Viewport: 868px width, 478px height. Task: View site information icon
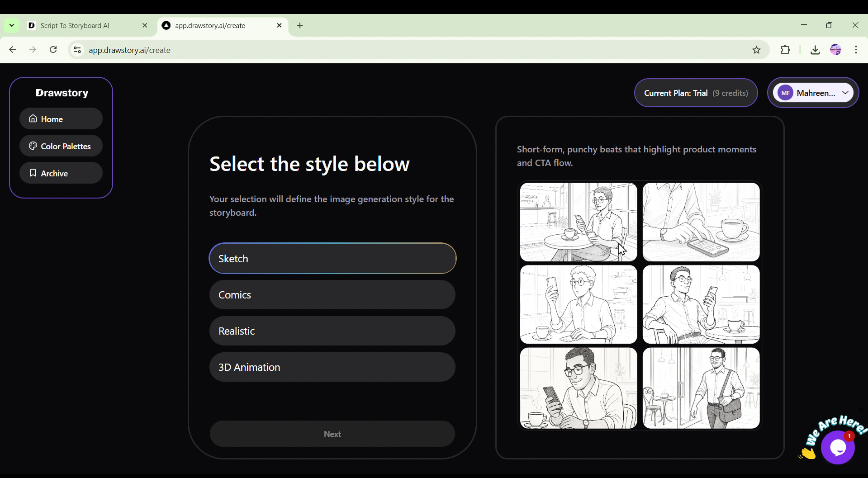[x=77, y=50]
